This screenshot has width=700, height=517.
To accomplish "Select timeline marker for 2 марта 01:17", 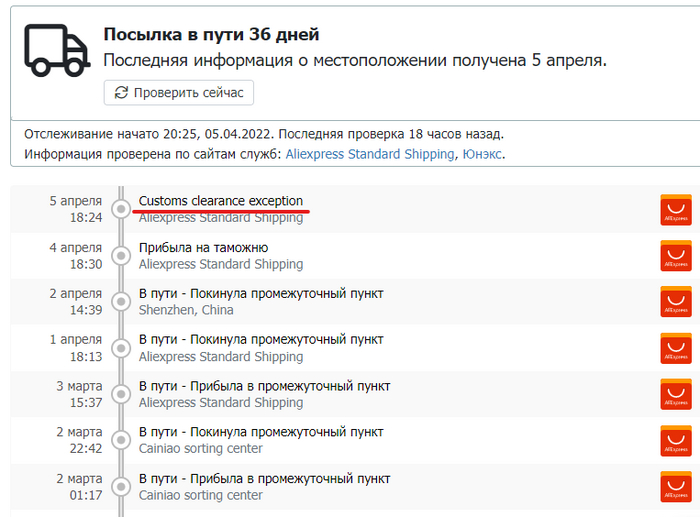I will 121,487.
